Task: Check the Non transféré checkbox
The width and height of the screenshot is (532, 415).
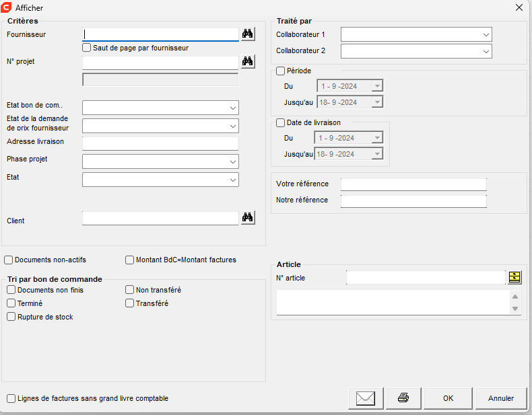Action: pos(129,290)
